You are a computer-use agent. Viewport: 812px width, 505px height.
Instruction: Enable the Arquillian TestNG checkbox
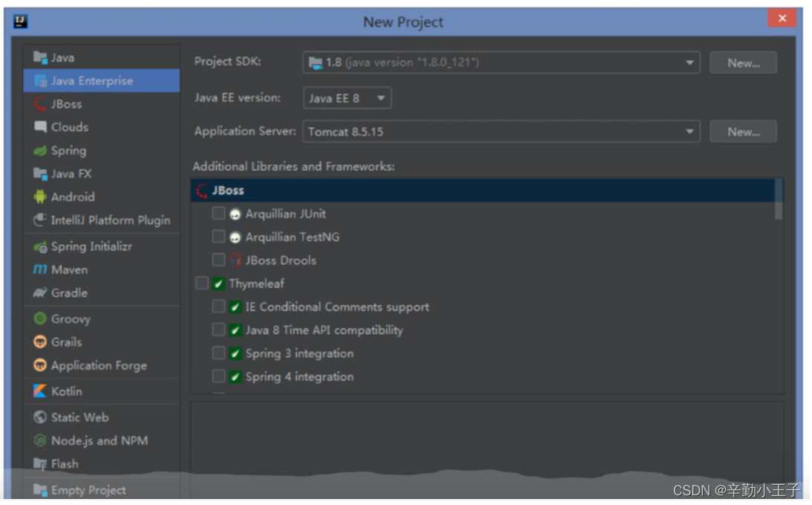coord(218,237)
